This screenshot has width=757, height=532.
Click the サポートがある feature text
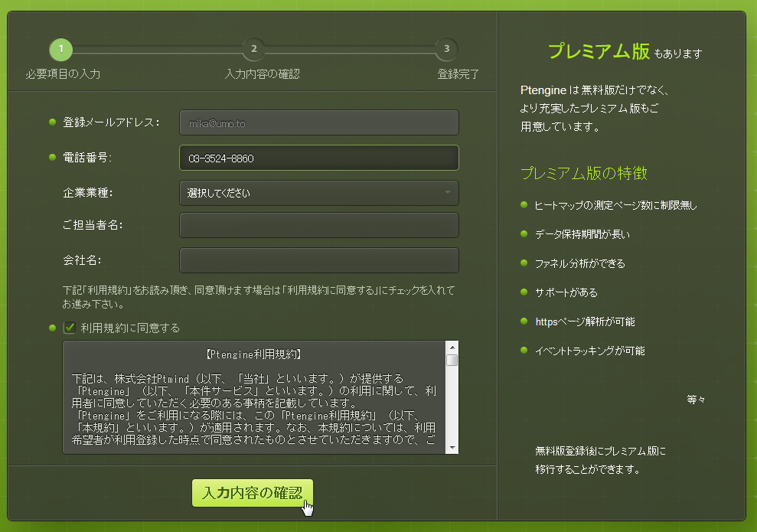coord(566,292)
